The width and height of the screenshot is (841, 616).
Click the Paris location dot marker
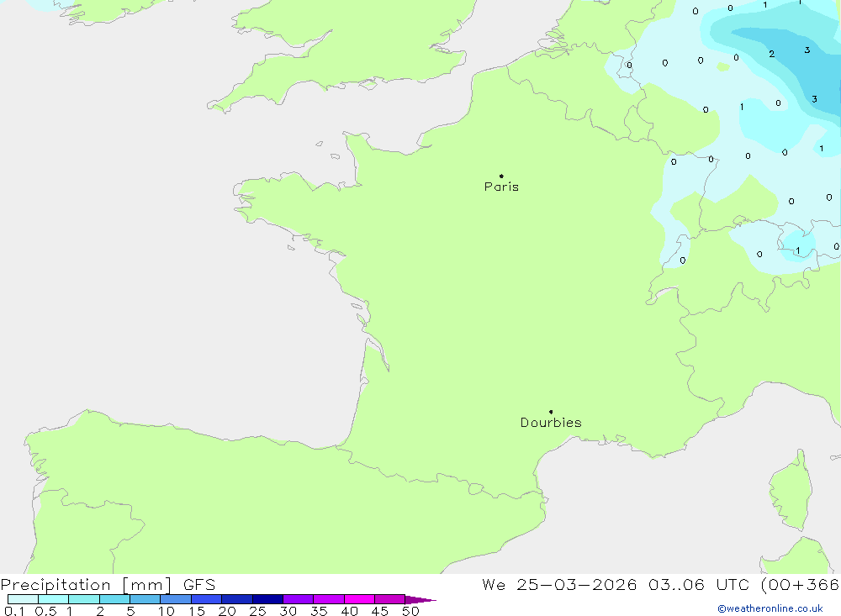coord(501,176)
